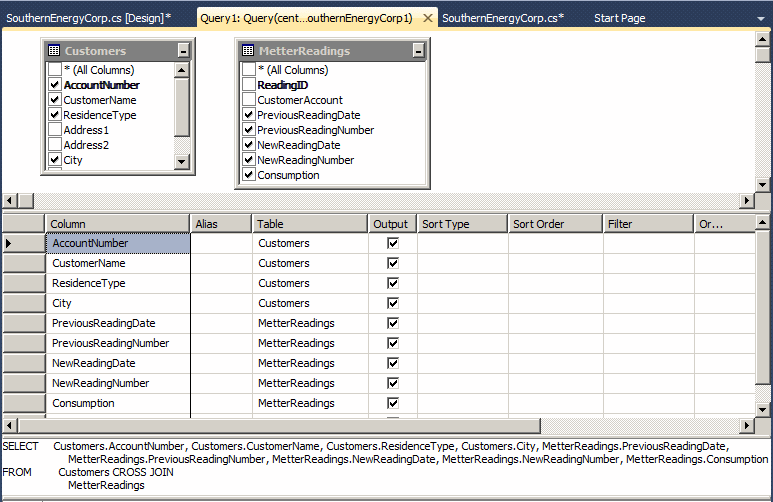Click criteria grid scroll down arrow
This screenshot has width=773, height=502.
763,409
